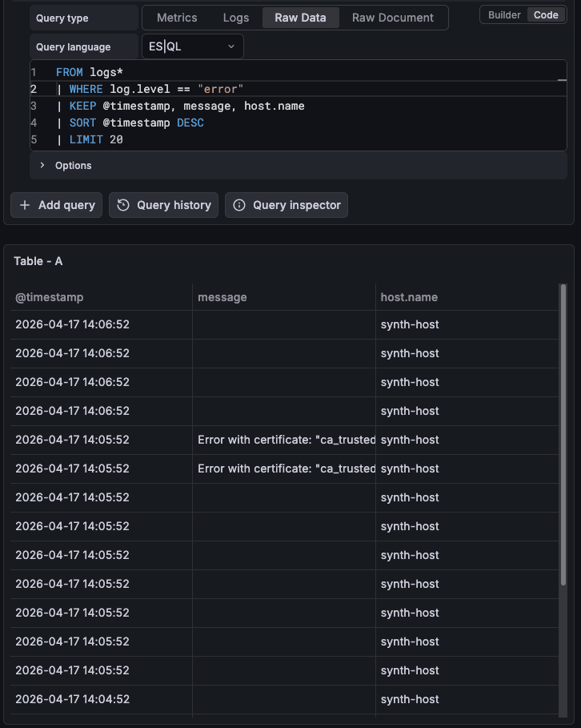Open Query history
The height and width of the screenshot is (728, 581).
pos(163,205)
